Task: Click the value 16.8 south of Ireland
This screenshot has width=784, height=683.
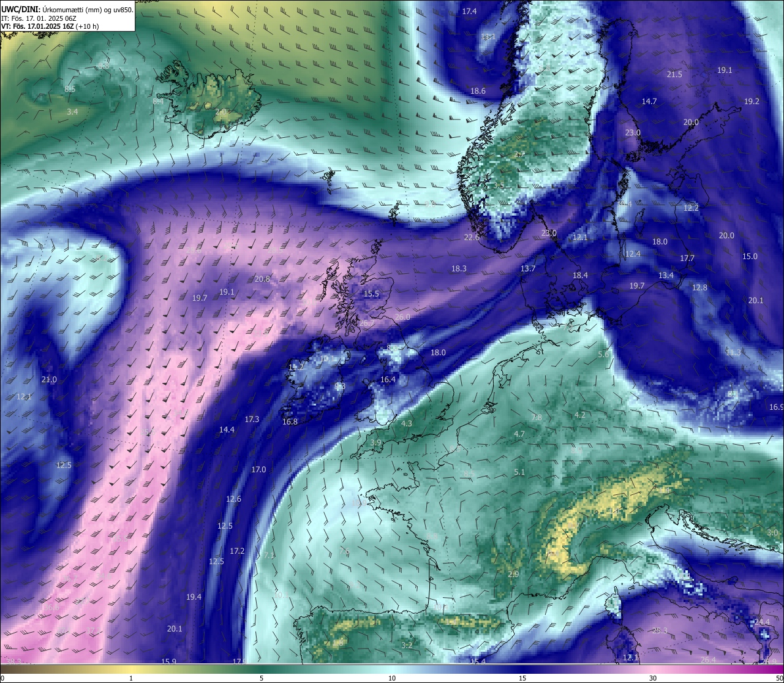Action: click(290, 421)
